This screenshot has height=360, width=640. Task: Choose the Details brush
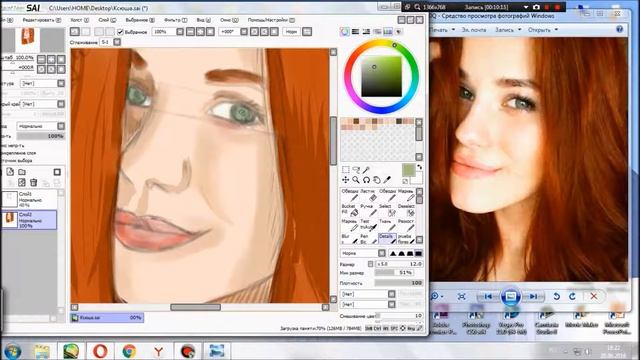[387, 239]
